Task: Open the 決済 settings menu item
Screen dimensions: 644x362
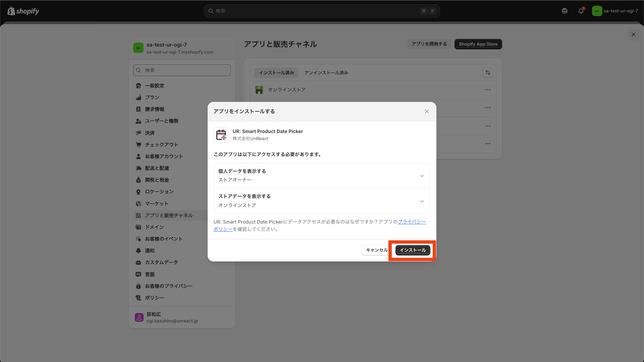Action: click(150, 133)
